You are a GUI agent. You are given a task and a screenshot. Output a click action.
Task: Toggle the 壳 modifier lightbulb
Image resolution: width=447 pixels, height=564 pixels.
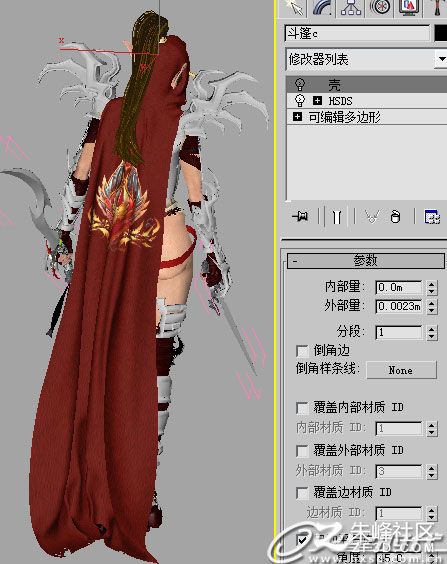pyautogui.click(x=300, y=85)
